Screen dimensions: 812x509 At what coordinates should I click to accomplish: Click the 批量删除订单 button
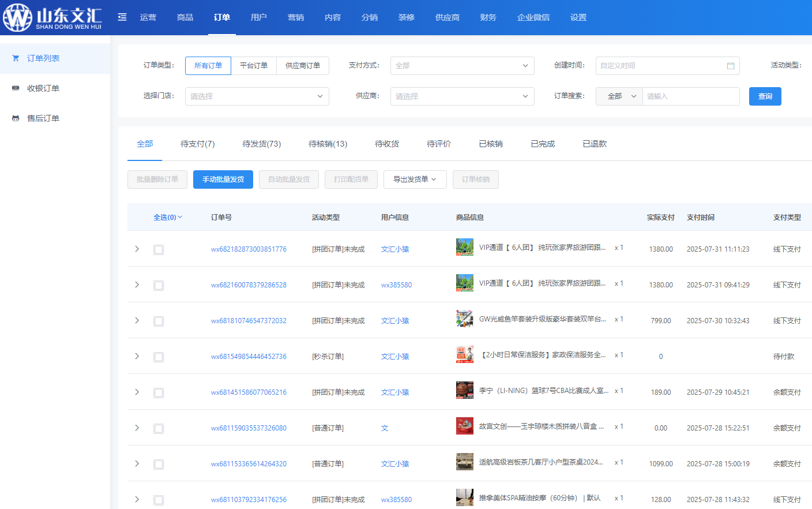click(x=157, y=179)
